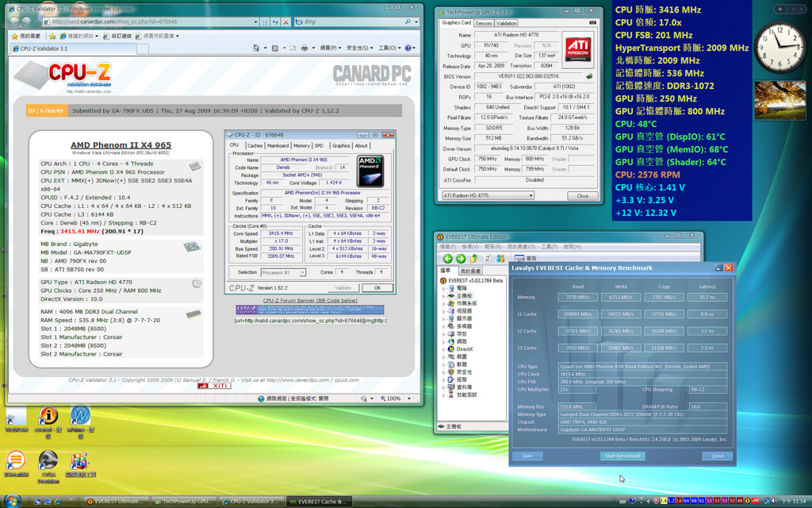Click the banner BB code URL text box
This screenshot has height=508, width=812.
(x=310, y=321)
